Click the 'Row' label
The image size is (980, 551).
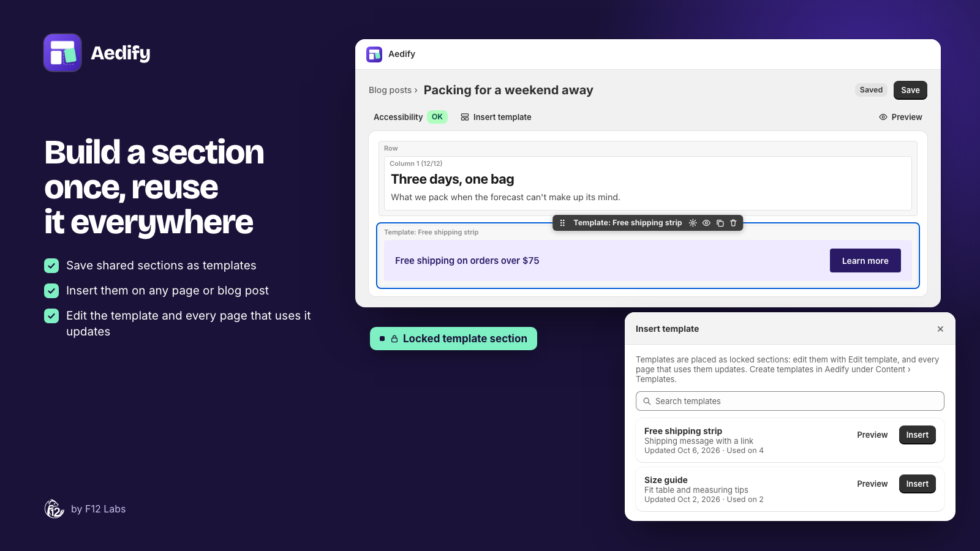pyautogui.click(x=391, y=148)
